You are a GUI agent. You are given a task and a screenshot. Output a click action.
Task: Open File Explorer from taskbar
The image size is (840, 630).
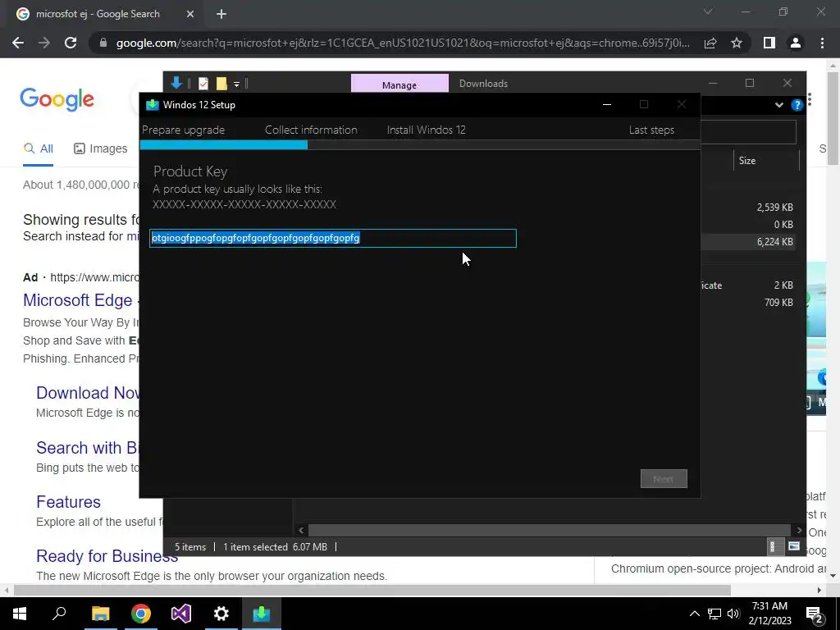click(100, 614)
